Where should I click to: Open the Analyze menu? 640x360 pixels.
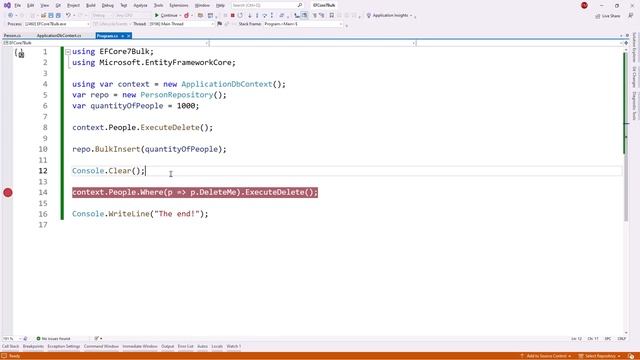(x=140, y=5)
